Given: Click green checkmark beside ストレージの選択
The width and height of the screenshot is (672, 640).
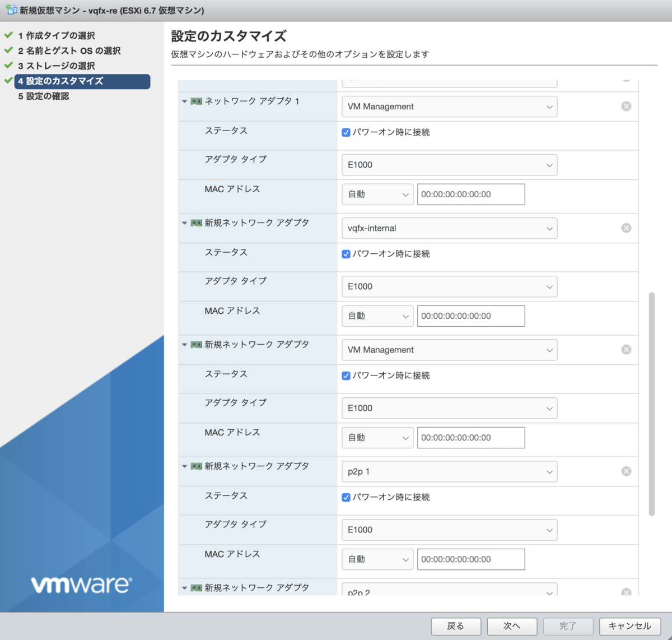Looking at the screenshot, I should [x=8, y=65].
